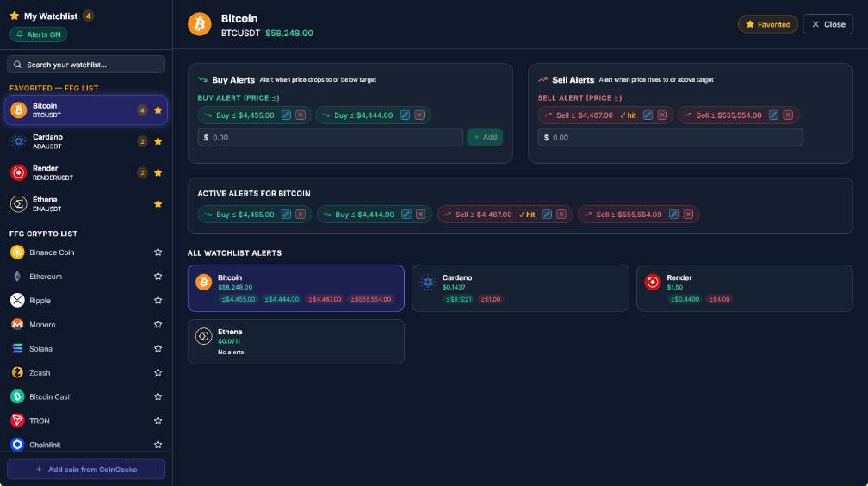868x486 pixels.
Task: Click the Solana logo icon in sidebar
Action: (x=18, y=349)
